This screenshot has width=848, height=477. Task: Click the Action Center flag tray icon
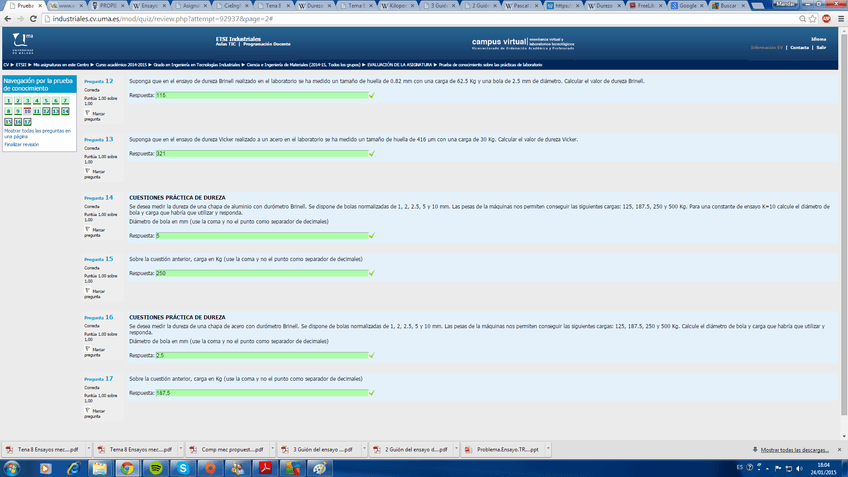coord(778,468)
